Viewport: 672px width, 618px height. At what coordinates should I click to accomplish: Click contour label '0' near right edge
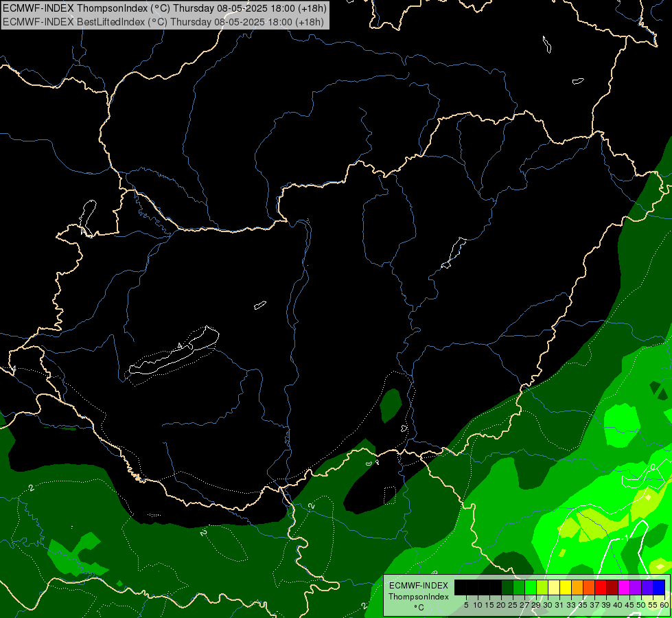coord(653,466)
